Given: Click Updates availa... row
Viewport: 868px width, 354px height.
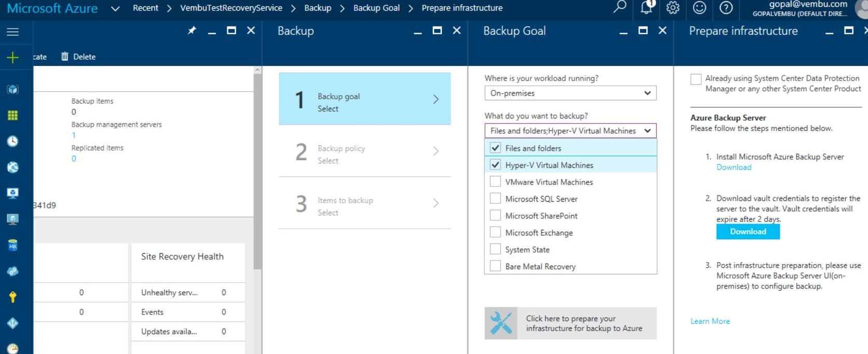Looking at the screenshot, I should [x=188, y=331].
